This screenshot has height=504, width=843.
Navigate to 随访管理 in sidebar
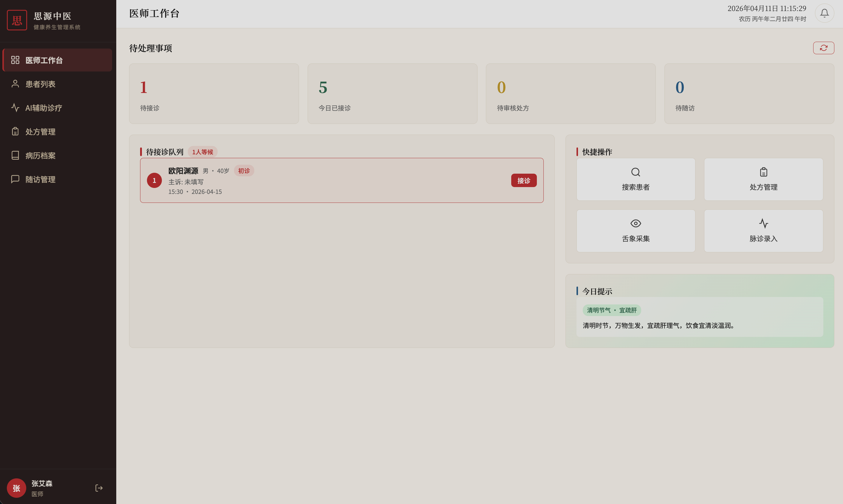click(x=40, y=179)
